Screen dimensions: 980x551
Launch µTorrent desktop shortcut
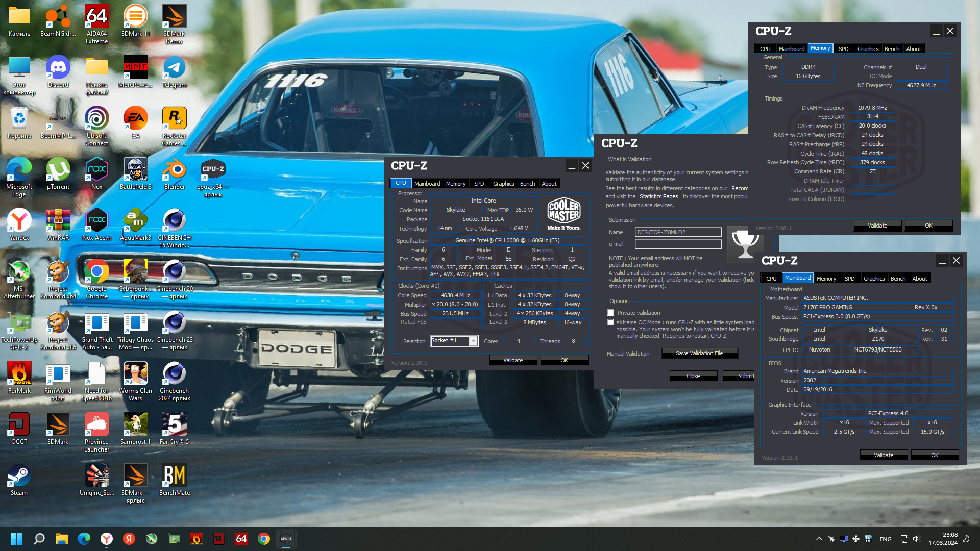pyautogui.click(x=58, y=173)
